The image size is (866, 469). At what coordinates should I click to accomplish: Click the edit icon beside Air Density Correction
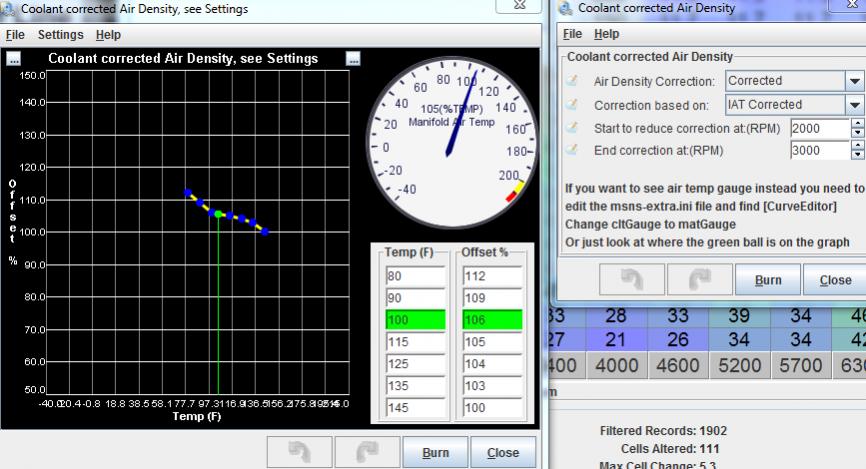click(573, 81)
